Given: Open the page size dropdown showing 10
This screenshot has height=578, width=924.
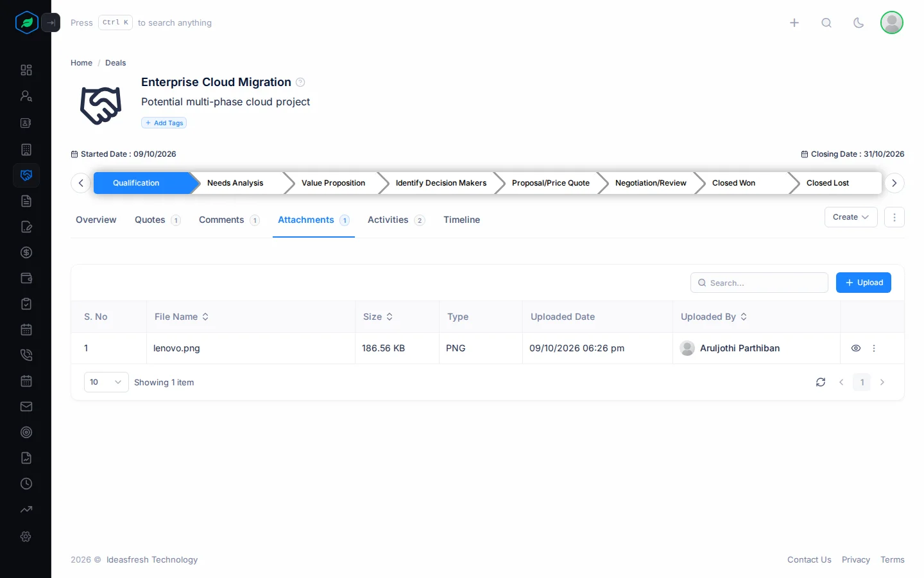Looking at the screenshot, I should (x=107, y=382).
